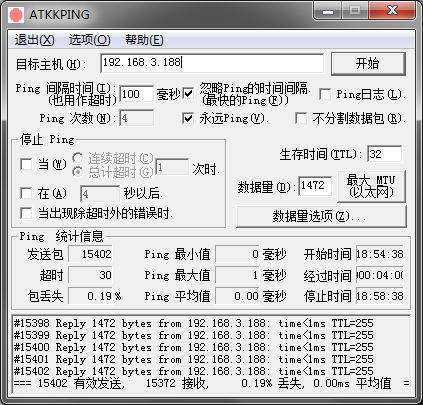Toggle 忽略Ping的时间间隔 checkbox
Viewport: 423px width, 405px height.
188,94
